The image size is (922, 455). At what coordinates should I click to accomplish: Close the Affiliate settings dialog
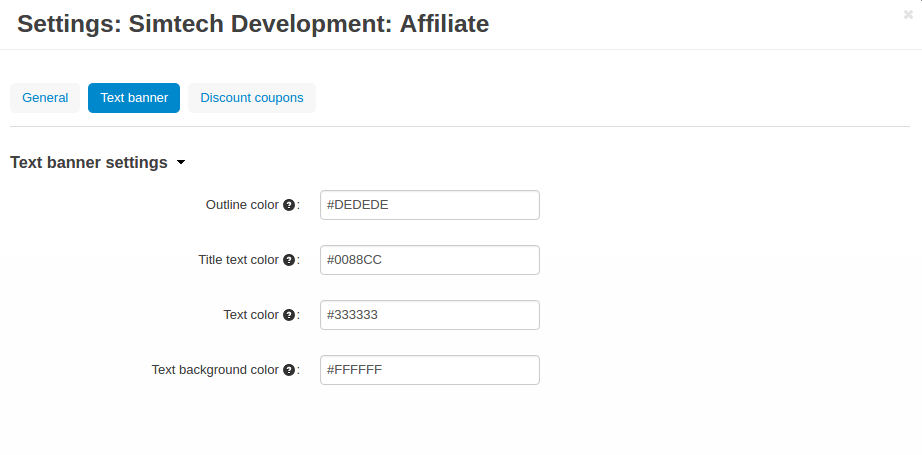908,14
